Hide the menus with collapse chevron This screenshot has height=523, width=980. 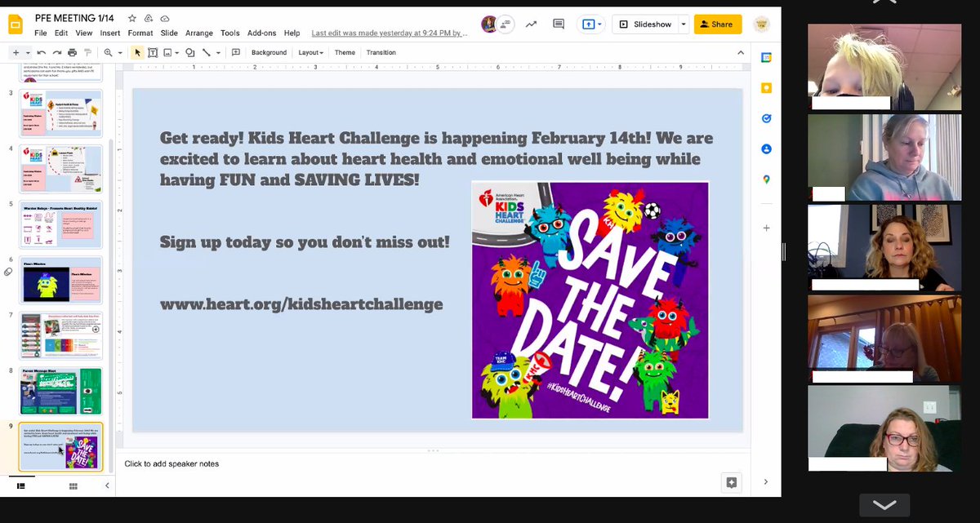coord(741,52)
